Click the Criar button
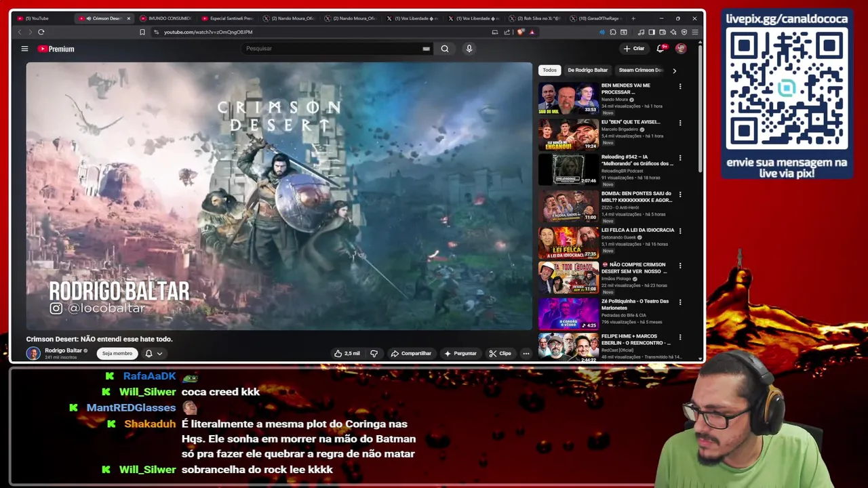The image size is (868, 488). (x=634, y=49)
